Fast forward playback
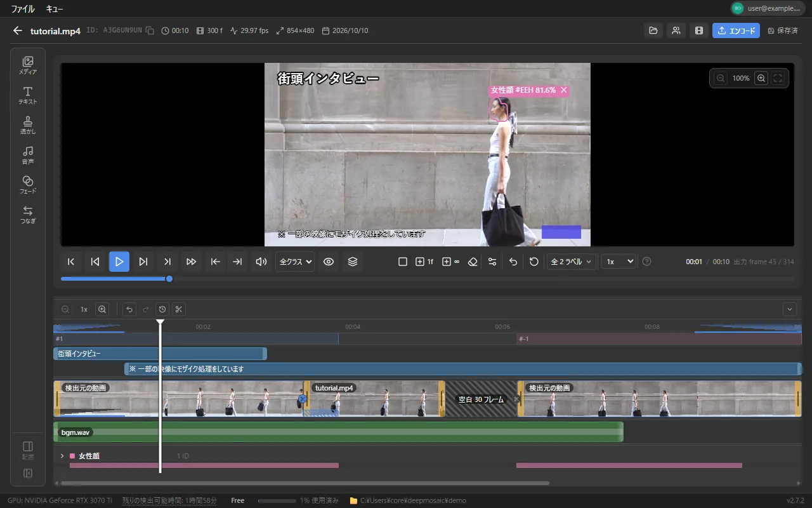The height and width of the screenshot is (508, 812). (192, 262)
